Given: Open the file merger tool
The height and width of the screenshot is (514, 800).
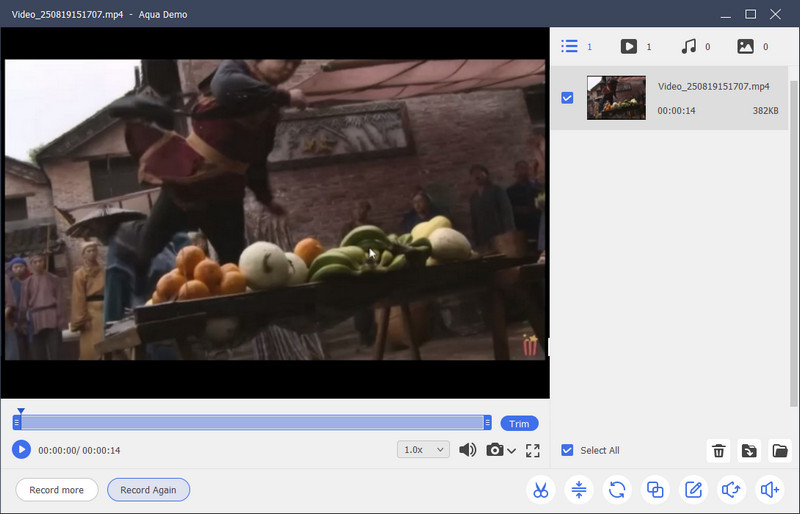Looking at the screenshot, I should click(x=655, y=490).
